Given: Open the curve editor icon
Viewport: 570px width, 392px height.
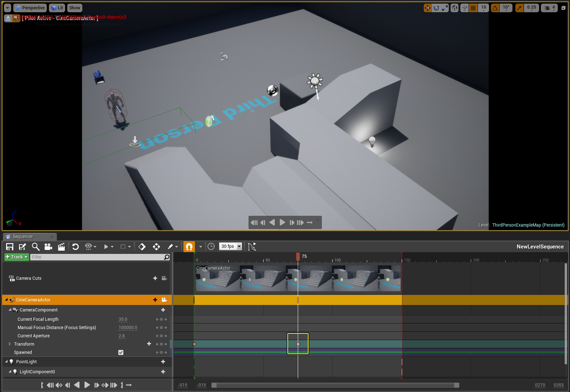Looking at the screenshot, I should (252, 247).
